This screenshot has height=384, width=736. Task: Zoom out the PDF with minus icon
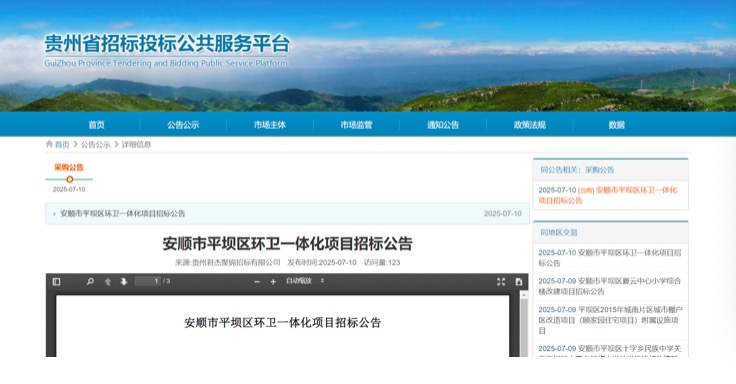(x=257, y=282)
